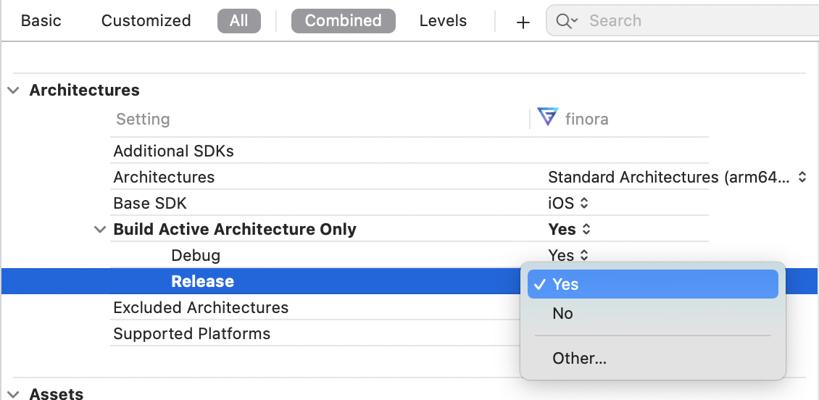
Task: Select the All filter button
Action: pyautogui.click(x=239, y=20)
